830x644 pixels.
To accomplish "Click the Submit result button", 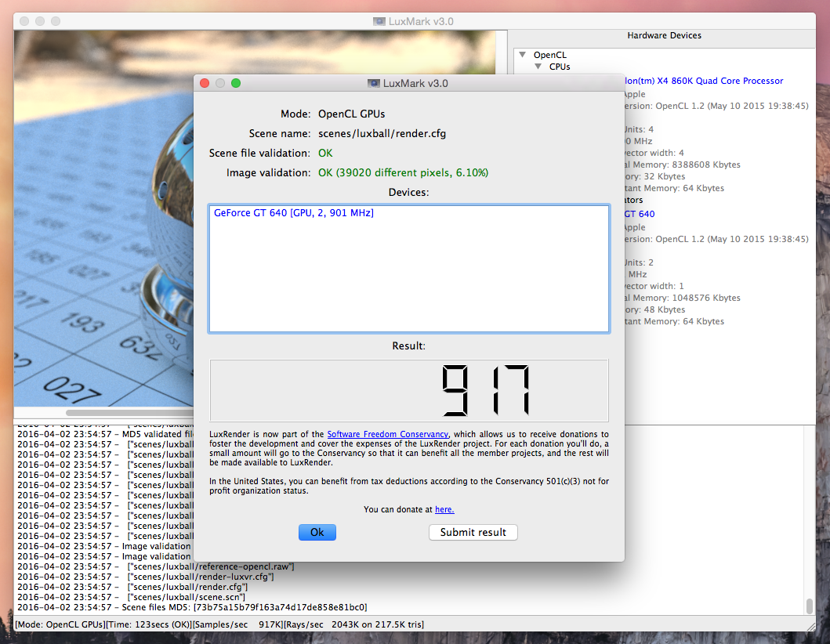I will point(473,532).
